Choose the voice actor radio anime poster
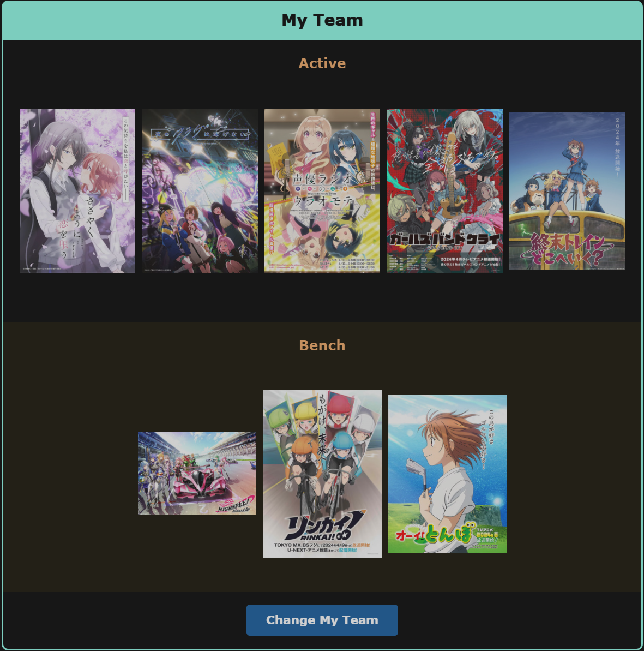Screen dimensions: 644x651 tap(322, 191)
